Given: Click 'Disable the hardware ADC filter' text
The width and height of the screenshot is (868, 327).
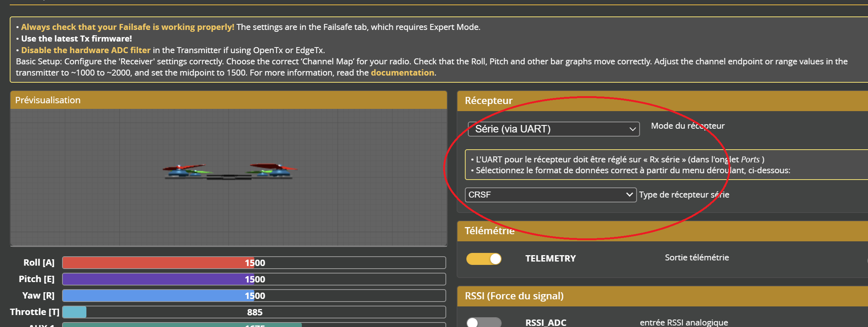Looking at the screenshot, I should tap(86, 50).
